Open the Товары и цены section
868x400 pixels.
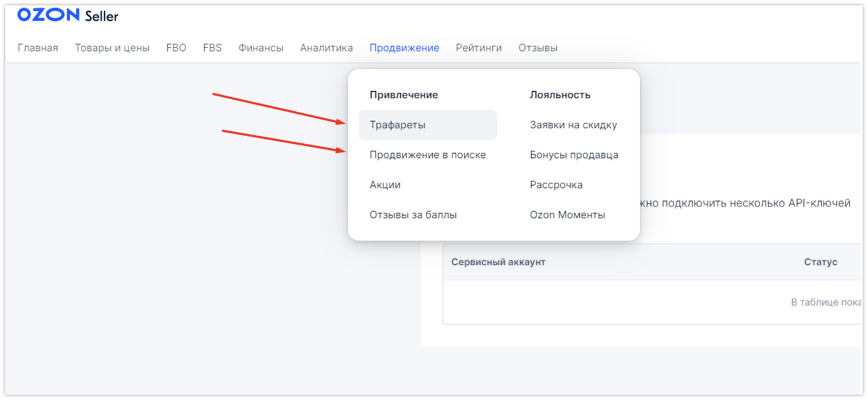point(112,48)
